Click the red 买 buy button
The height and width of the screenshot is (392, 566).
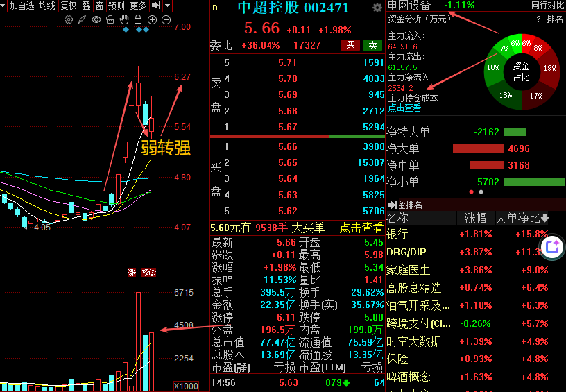(350, 45)
